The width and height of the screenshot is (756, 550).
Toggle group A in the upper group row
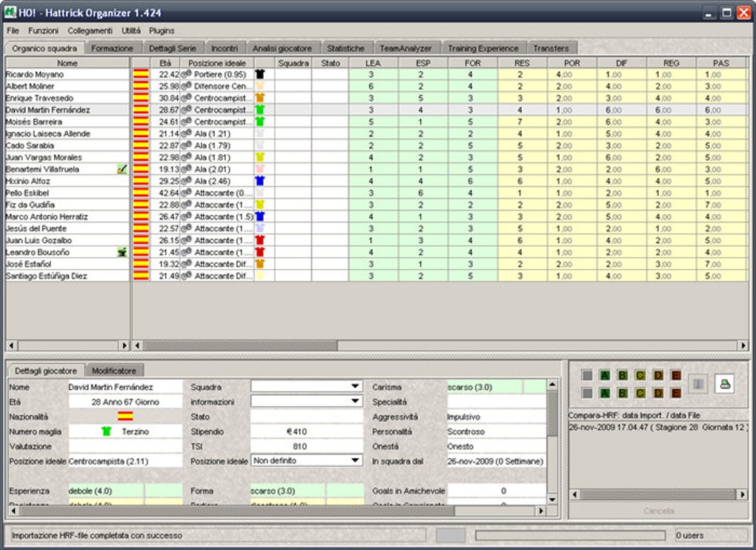[x=605, y=376]
